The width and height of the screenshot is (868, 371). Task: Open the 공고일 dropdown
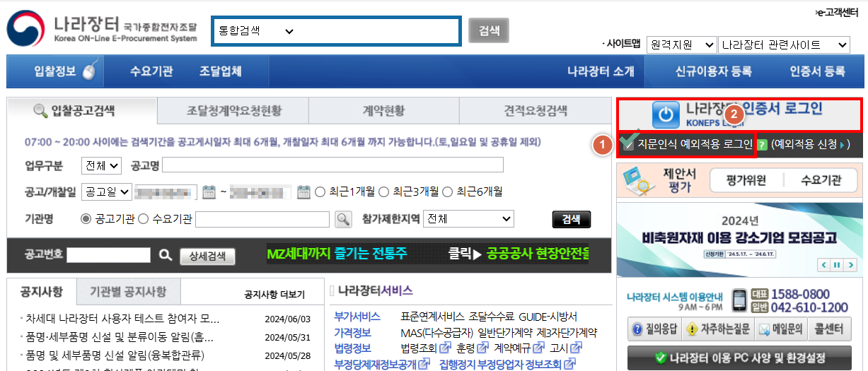[107, 192]
